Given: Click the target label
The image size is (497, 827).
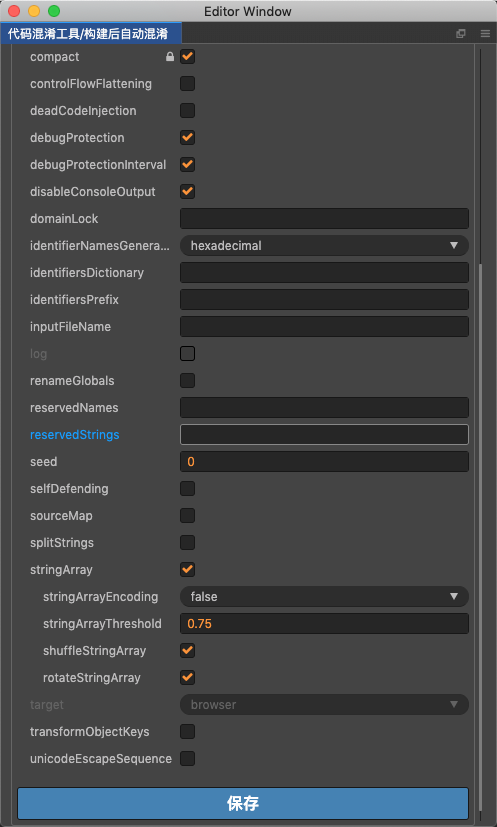Looking at the screenshot, I should (46, 705).
